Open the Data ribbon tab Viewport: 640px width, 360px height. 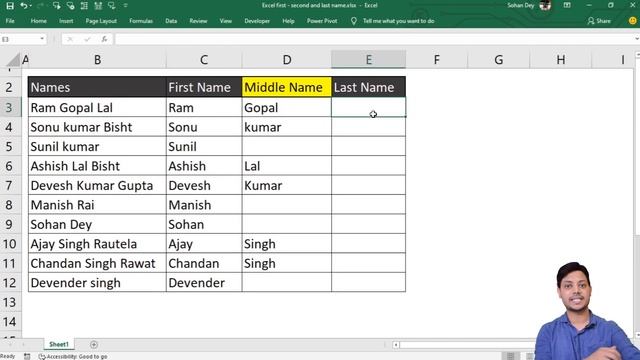click(x=171, y=21)
